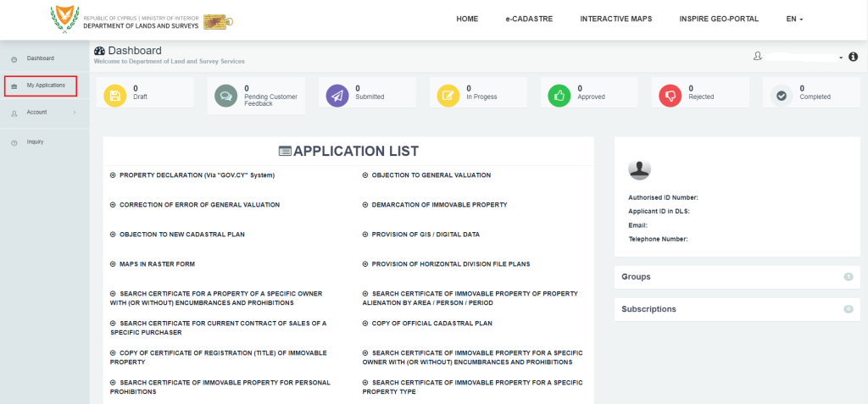868x404 pixels.
Task: Click the Application List heading icon
Action: [x=285, y=151]
